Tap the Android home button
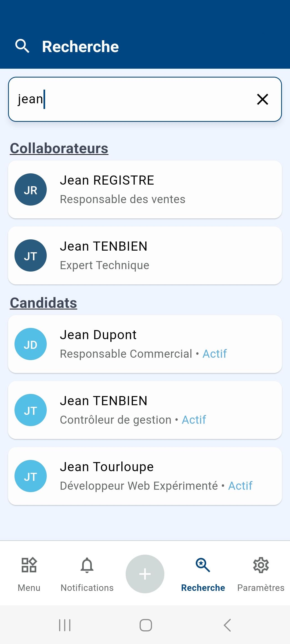The height and width of the screenshot is (644, 290). pos(146,625)
